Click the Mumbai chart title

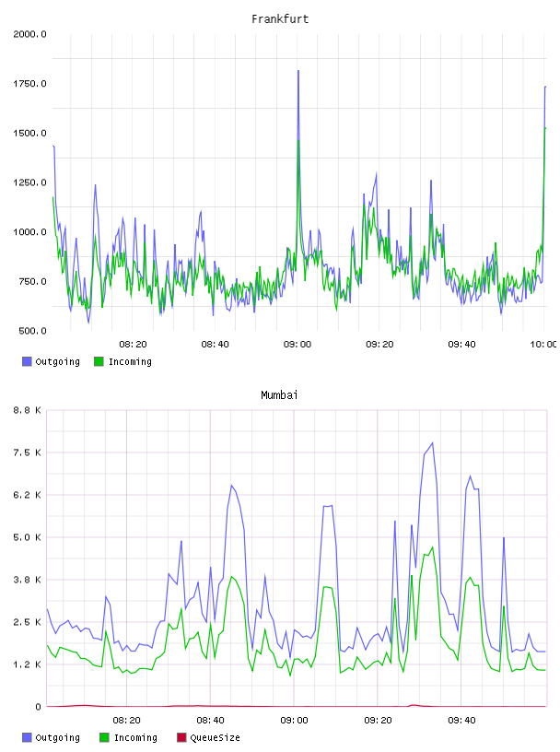point(279,395)
